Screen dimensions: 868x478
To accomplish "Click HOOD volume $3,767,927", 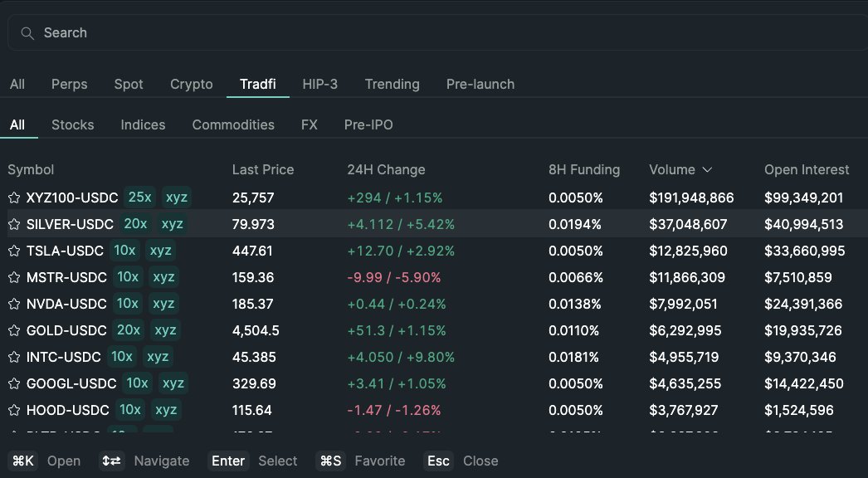I will 684,411.
